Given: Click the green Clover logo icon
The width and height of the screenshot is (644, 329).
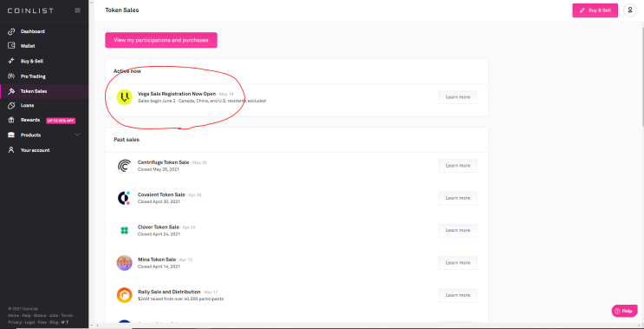Looking at the screenshot, I should [124, 231].
